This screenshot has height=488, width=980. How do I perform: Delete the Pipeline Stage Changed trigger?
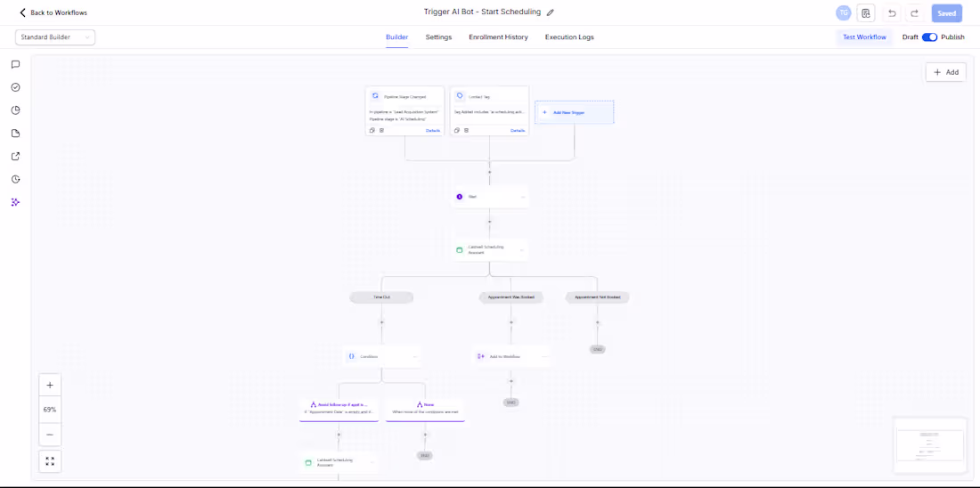point(381,131)
